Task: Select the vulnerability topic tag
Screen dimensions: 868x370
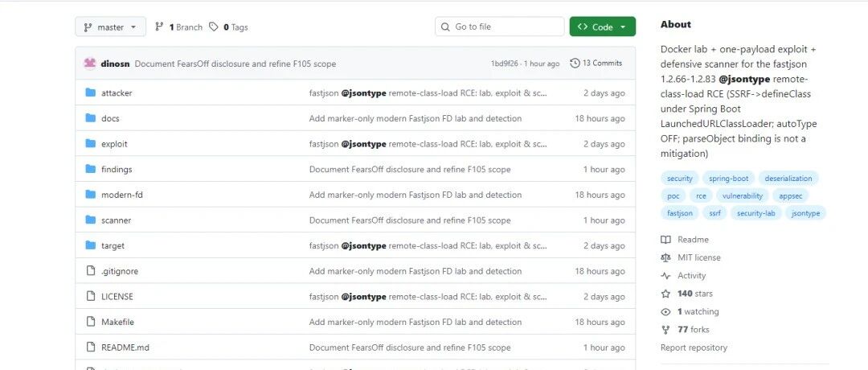Action: 743,195
